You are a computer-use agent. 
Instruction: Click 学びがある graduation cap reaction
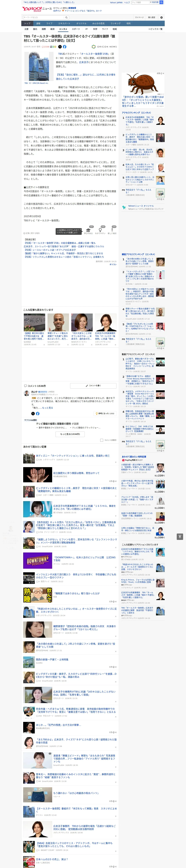[x=89, y=230]
